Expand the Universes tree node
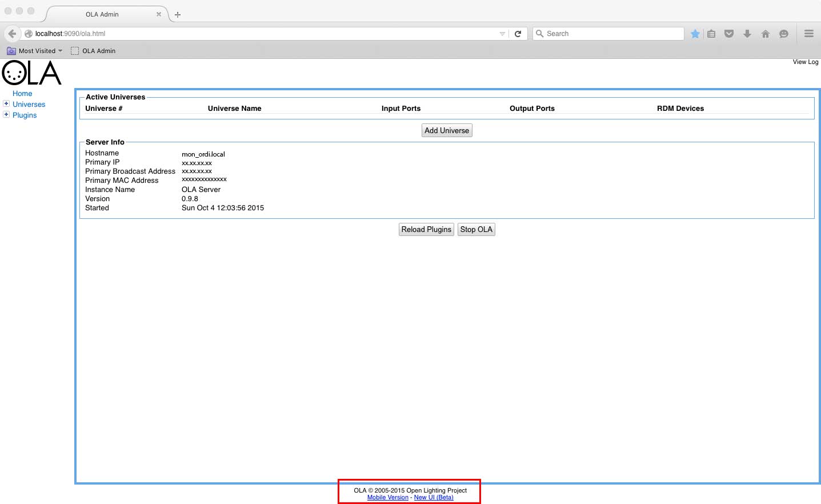This screenshot has height=504, width=821. [6, 104]
